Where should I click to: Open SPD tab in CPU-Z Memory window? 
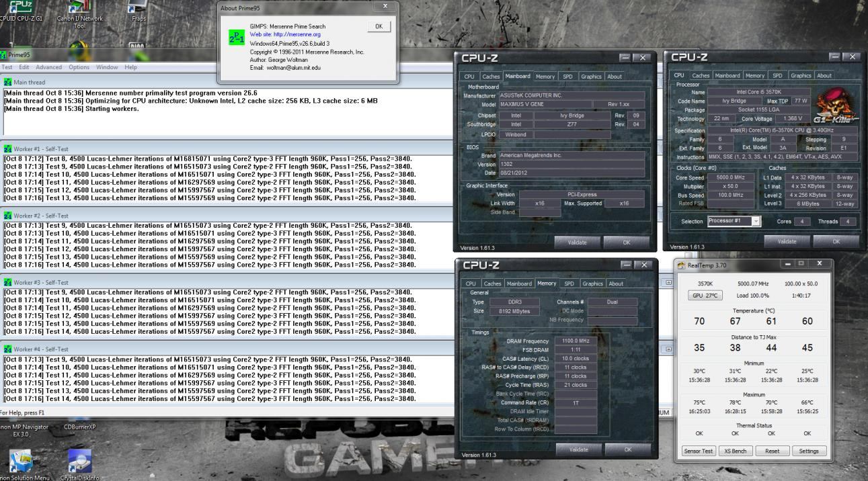click(567, 283)
